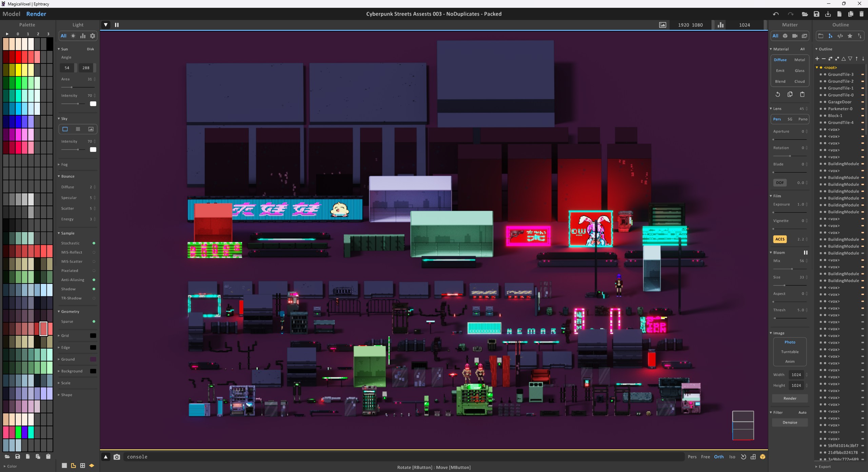Screen dimensions: 868x472
Task: Click the Render image button
Action: pos(790,398)
